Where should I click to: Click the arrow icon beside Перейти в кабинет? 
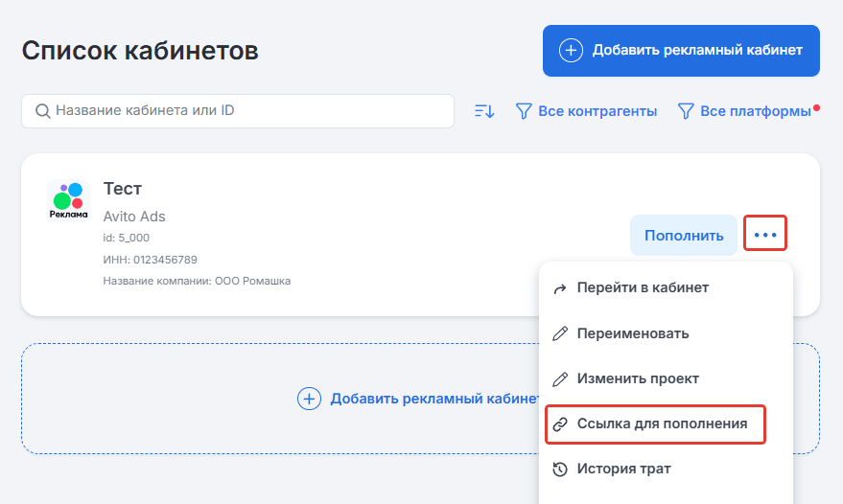pos(560,288)
